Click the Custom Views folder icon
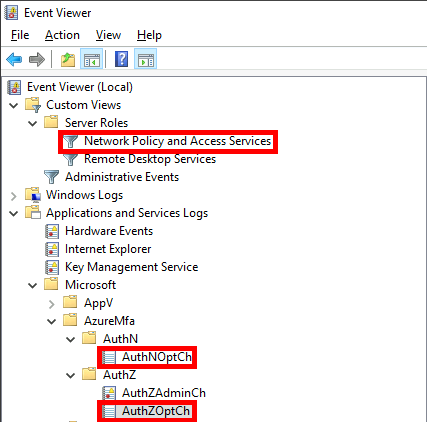This screenshot has height=422, width=427. tap(33, 105)
